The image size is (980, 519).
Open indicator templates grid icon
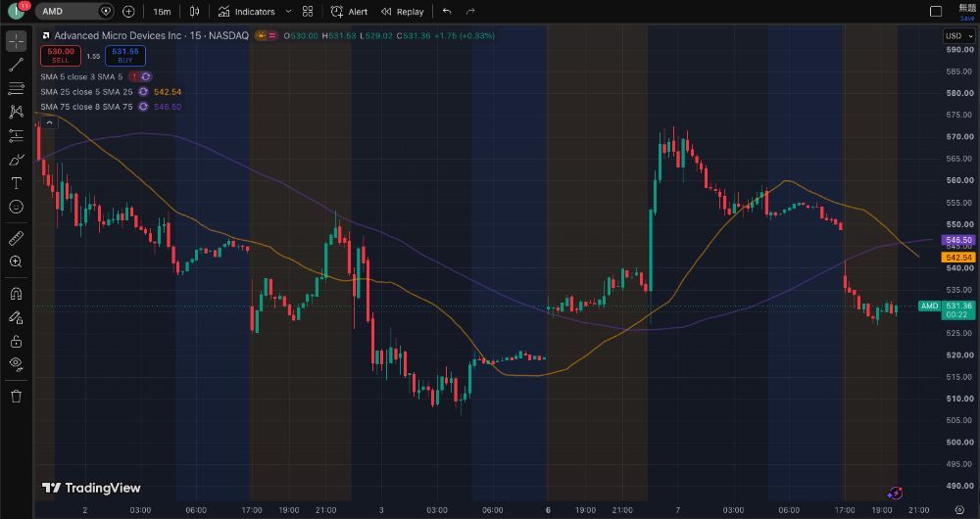[x=308, y=11]
